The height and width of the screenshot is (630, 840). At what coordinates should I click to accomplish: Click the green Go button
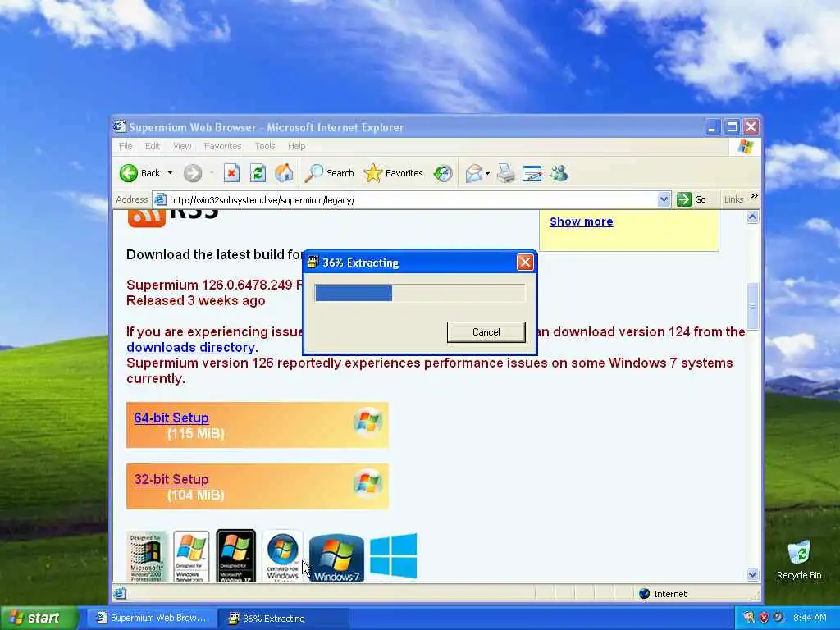(692, 200)
